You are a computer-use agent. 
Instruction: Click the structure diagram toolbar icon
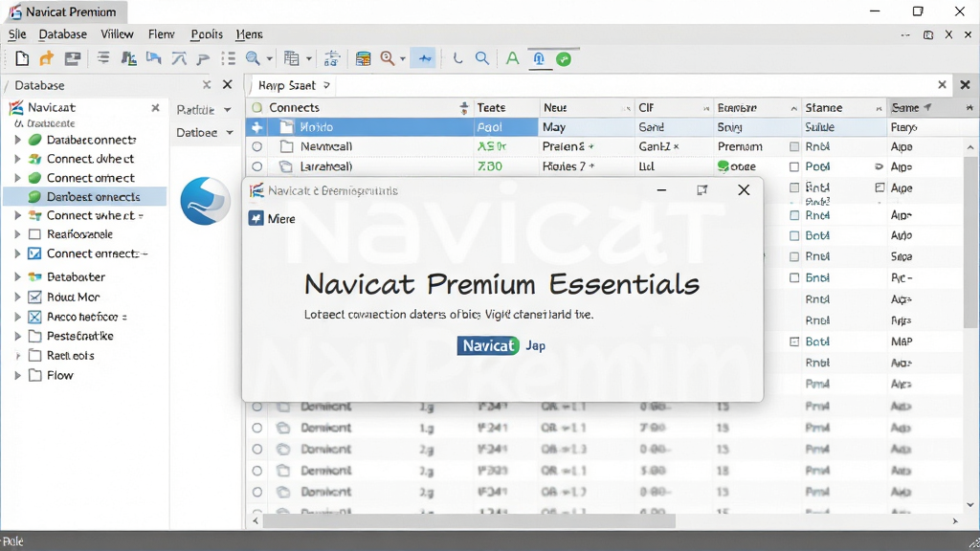[332, 58]
